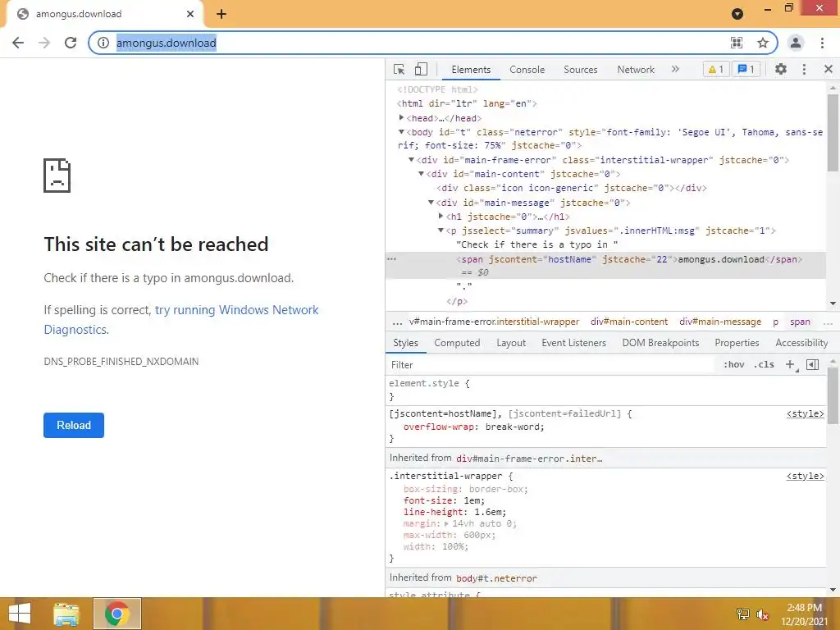Bookmark this page with the star icon
The image size is (840, 630).
click(x=763, y=43)
